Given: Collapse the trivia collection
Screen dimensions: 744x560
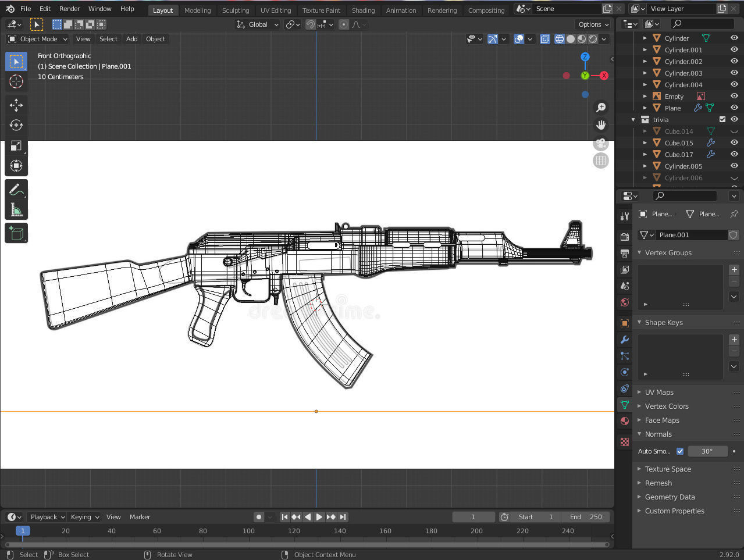Looking at the screenshot, I should [633, 120].
